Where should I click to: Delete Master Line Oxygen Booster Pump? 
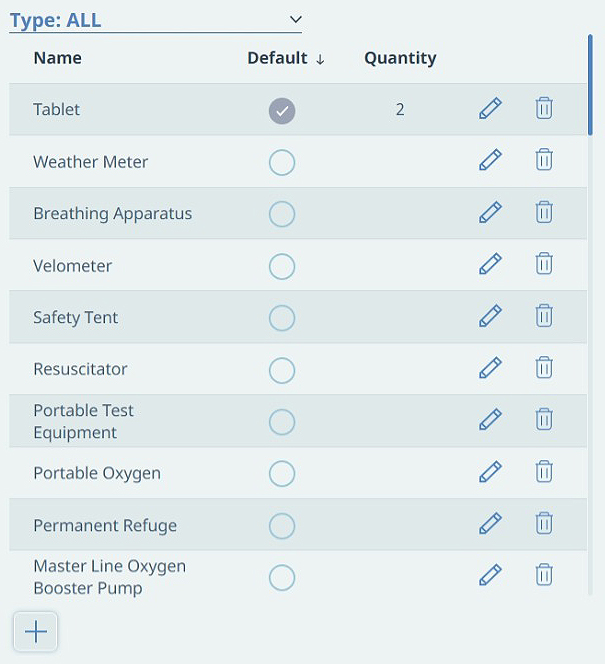[x=544, y=575]
